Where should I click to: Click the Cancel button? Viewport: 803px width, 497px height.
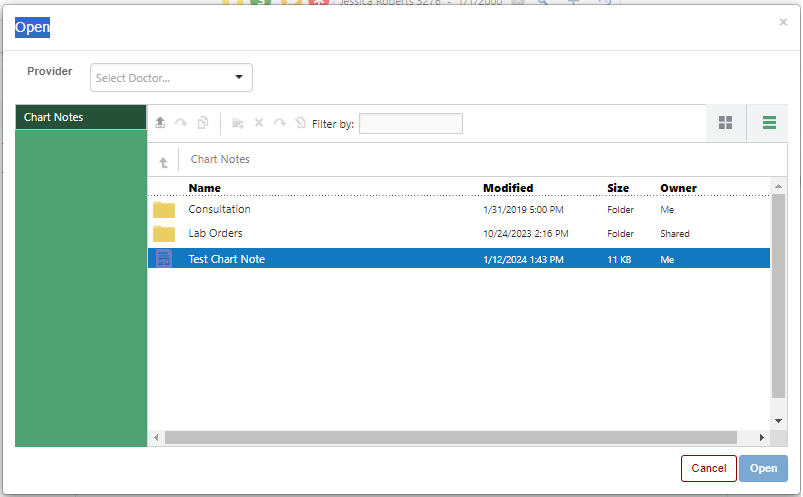[x=709, y=468]
